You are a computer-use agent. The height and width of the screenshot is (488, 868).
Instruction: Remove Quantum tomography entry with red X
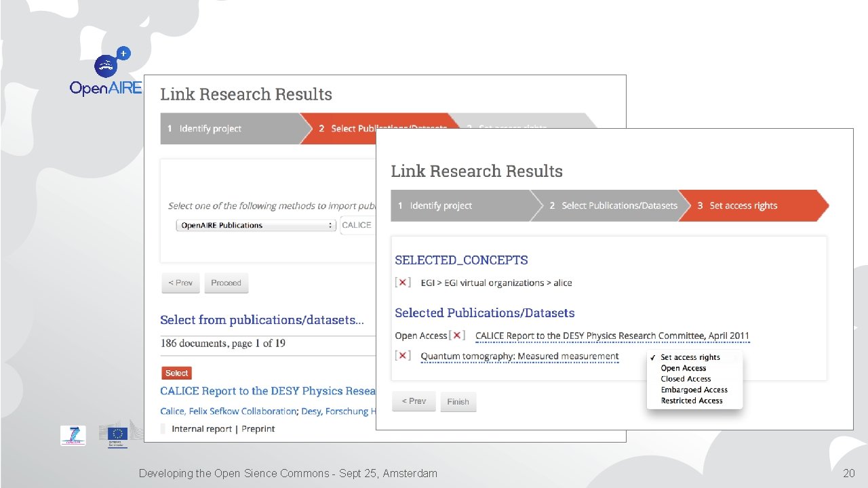[403, 355]
